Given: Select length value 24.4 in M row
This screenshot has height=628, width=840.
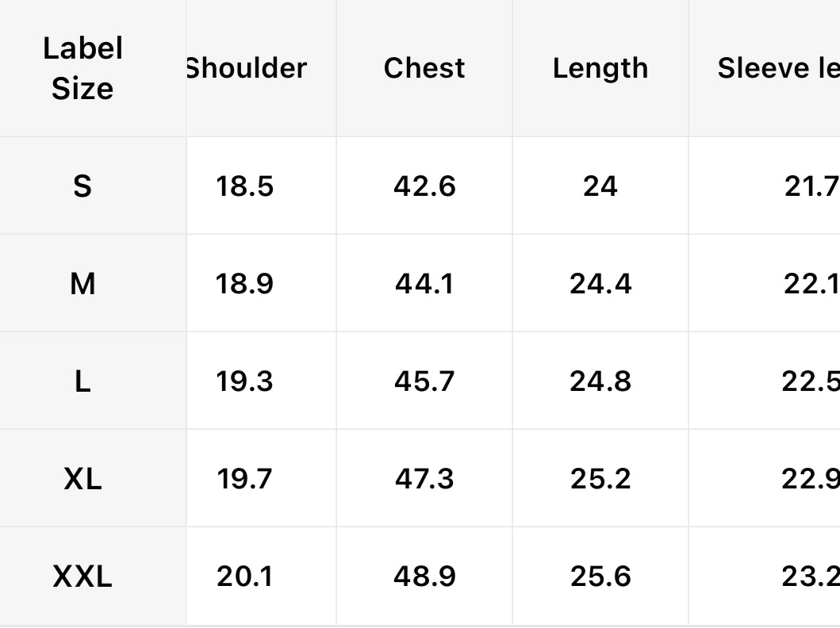Looking at the screenshot, I should click(x=600, y=283).
